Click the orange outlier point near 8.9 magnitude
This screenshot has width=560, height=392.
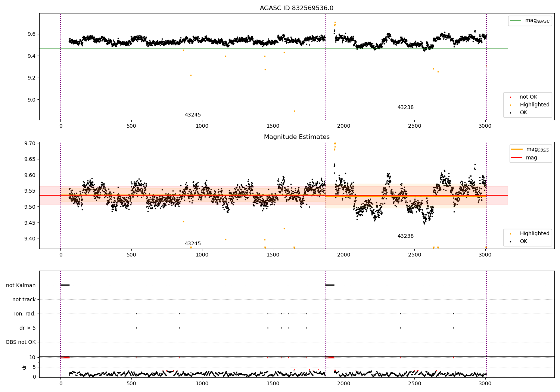pyautogui.click(x=294, y=111)
